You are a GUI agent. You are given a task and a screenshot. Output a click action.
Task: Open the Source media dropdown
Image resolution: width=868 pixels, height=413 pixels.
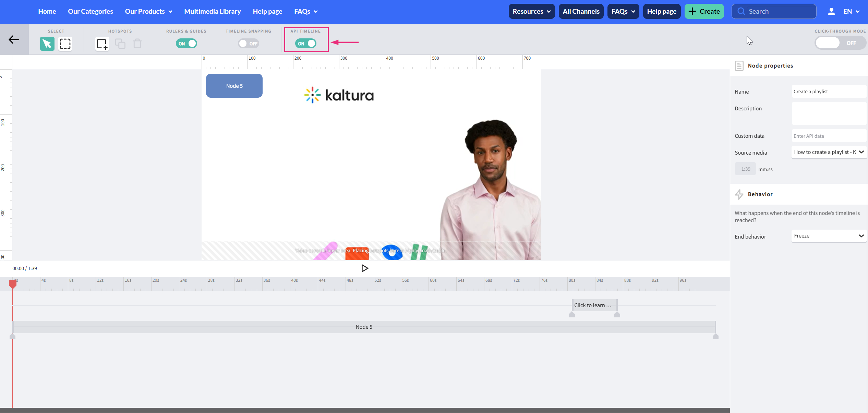(828, 152)
